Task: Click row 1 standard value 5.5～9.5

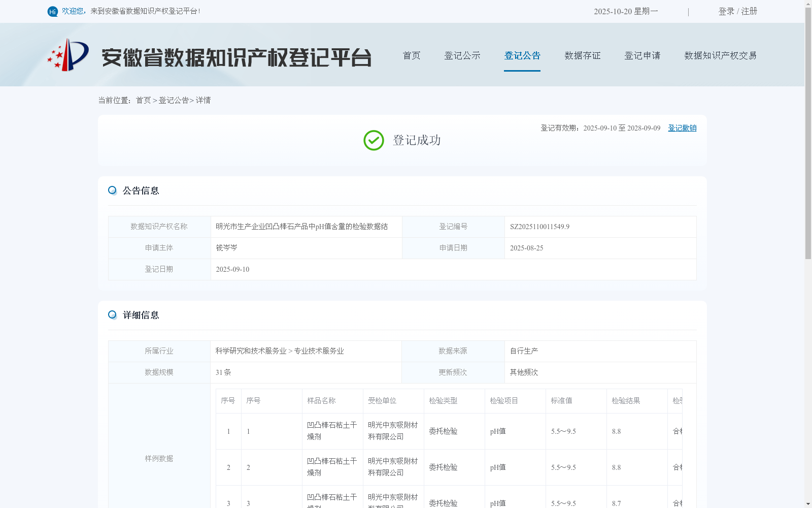Action: (563, 431)
